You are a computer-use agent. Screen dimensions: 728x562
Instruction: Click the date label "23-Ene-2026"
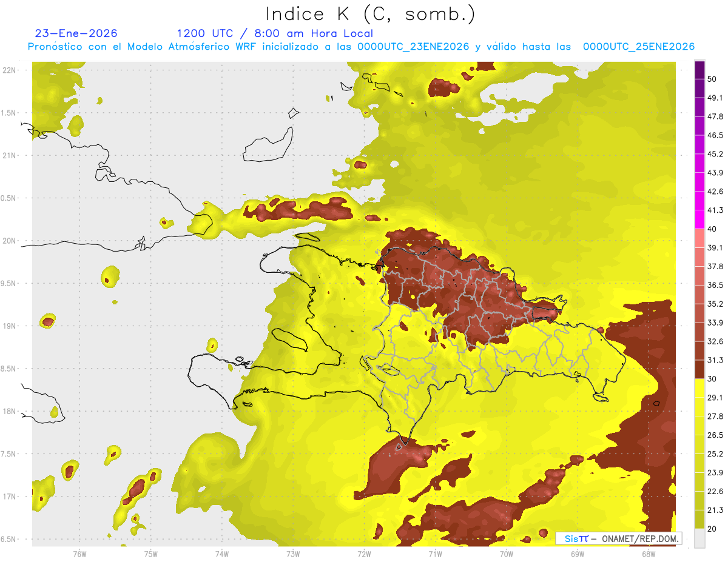click(x=76, y=33)
